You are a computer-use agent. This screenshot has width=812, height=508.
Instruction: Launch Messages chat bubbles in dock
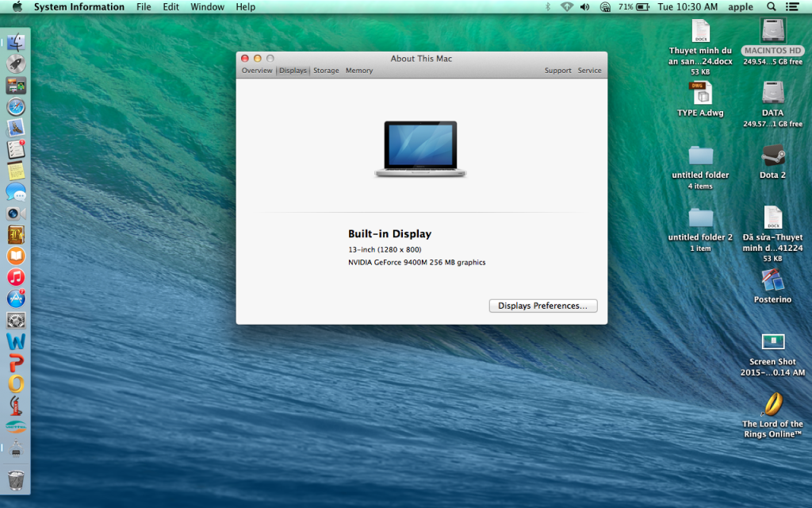tap(16, 192)
